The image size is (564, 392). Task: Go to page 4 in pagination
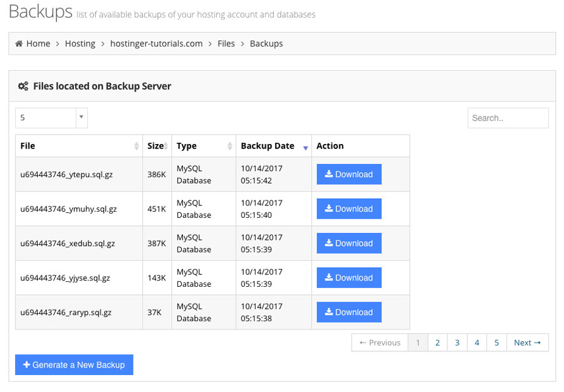coord(477,343)
